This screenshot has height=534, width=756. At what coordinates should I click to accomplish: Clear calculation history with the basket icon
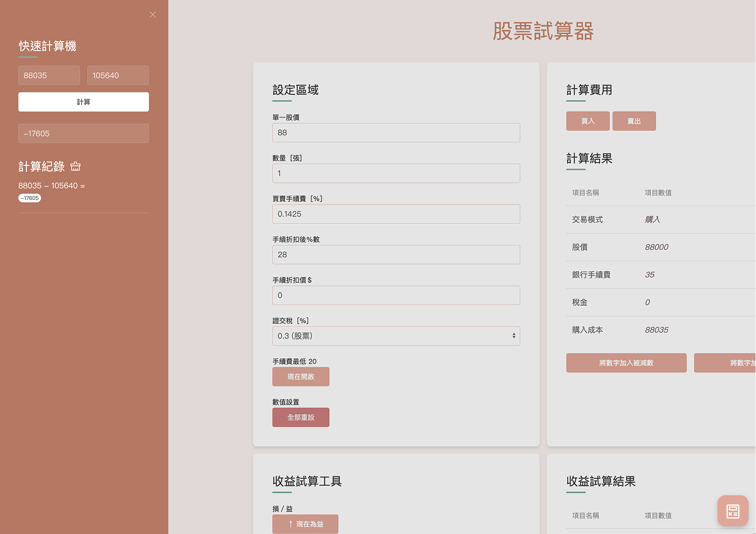click(76, 167)
